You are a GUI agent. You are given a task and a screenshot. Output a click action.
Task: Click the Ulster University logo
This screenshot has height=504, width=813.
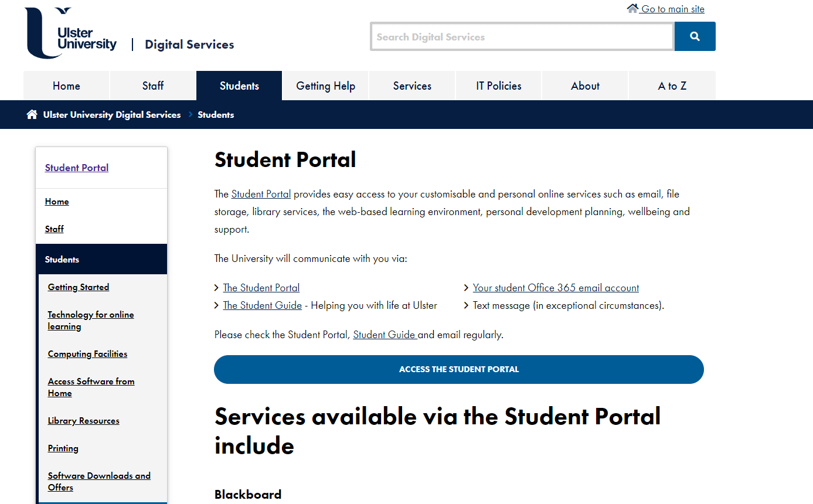(x=71, y=33)
